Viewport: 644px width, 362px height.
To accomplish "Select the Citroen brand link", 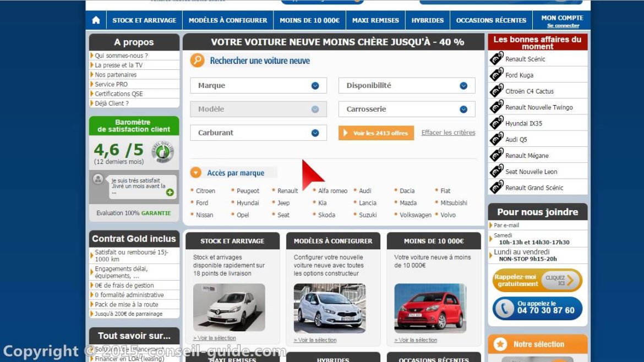I will pyautogui.click(x=205, y=191).
